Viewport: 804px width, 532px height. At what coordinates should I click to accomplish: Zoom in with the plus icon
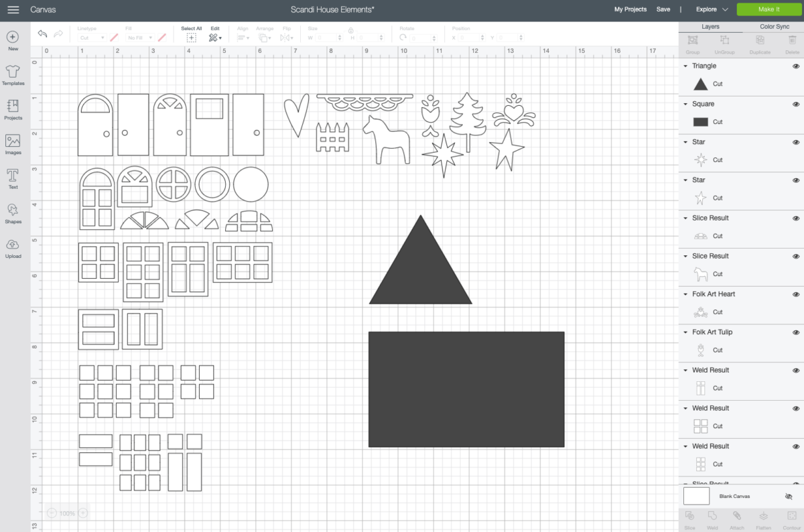83,513
